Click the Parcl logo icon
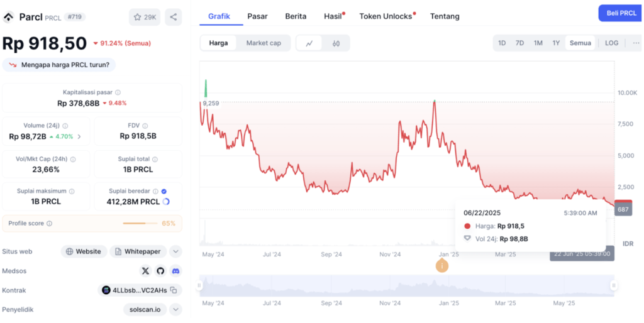 (8, 17)
